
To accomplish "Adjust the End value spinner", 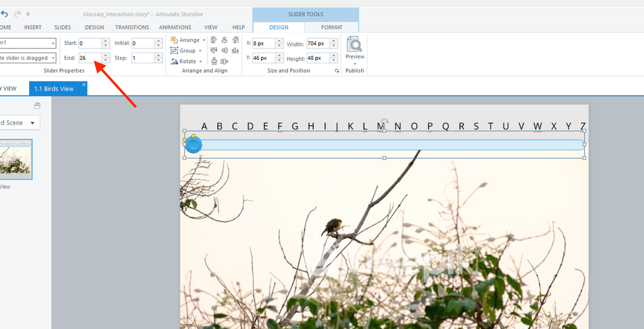I will (106, 58).
